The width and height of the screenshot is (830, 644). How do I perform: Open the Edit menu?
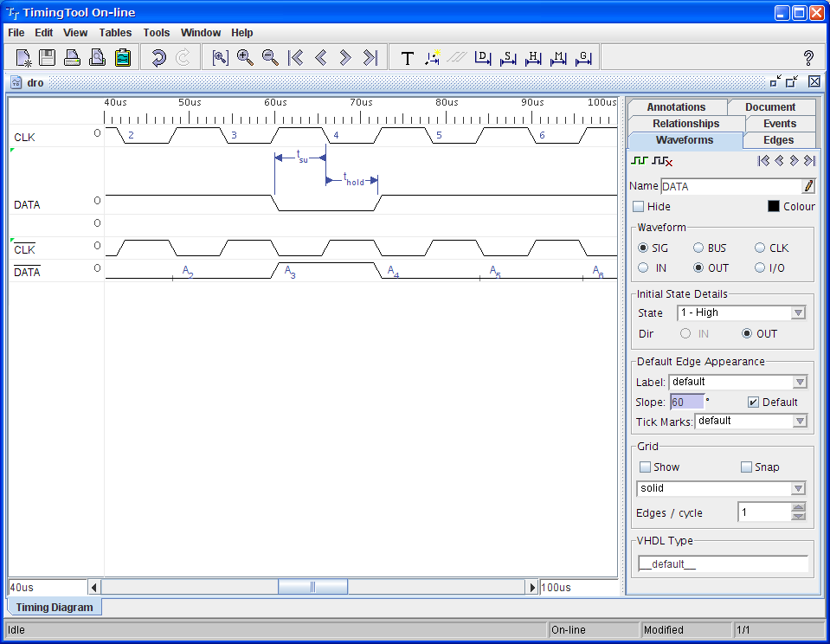click(x=44, y=33)
